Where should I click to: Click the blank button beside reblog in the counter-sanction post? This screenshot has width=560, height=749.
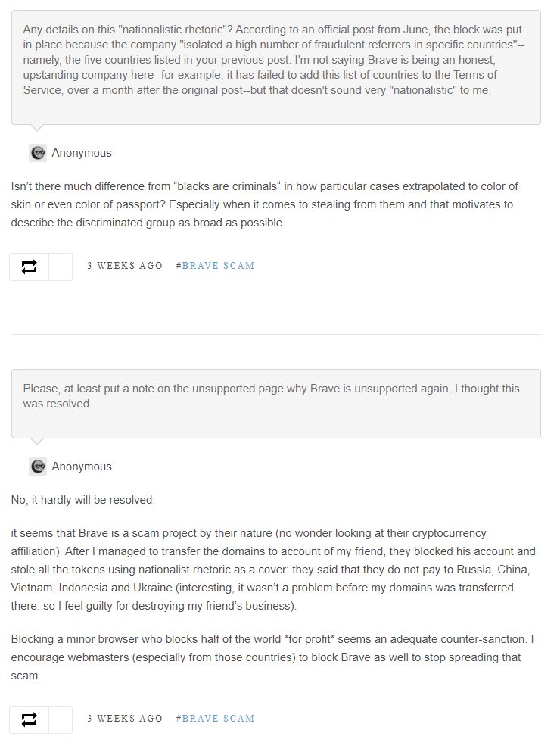(x=61, y=719)
